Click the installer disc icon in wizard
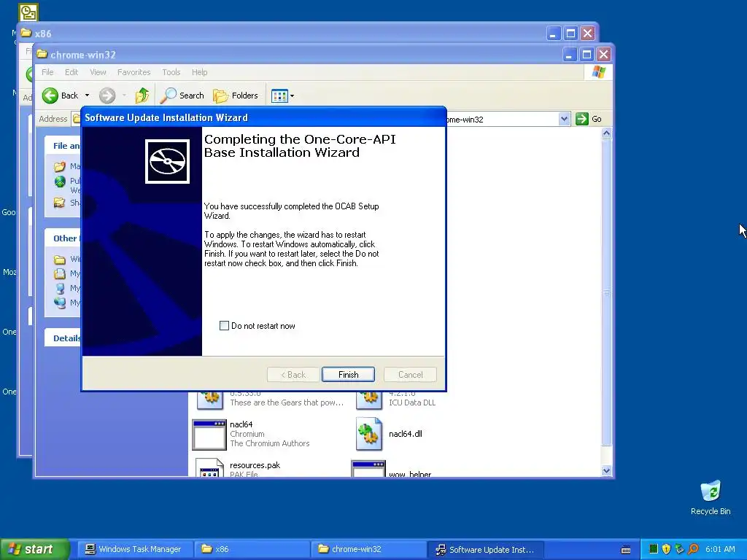 point(167,161)
